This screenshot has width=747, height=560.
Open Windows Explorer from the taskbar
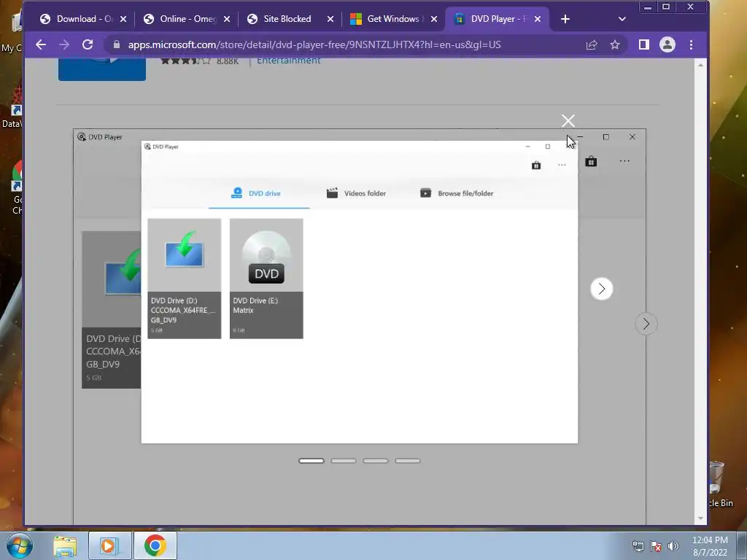click(x=65, y=545)
